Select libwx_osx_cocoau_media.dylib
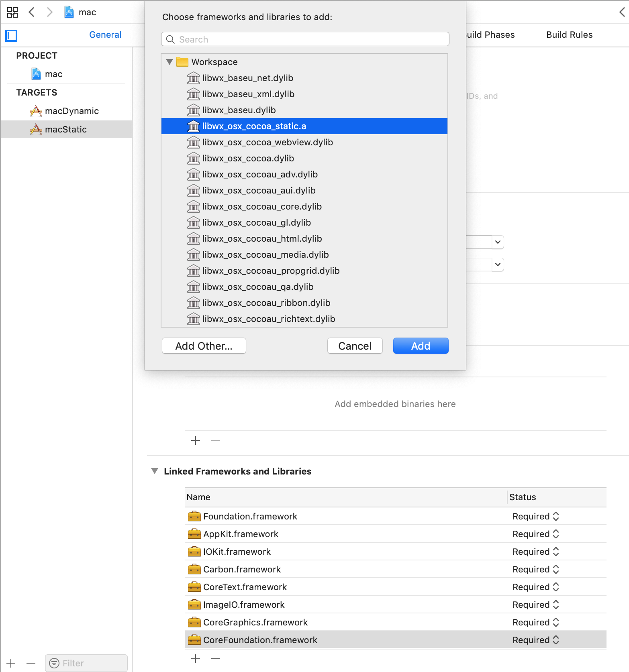The height and width of the screenshot is (672, 629). coord(304,255)
